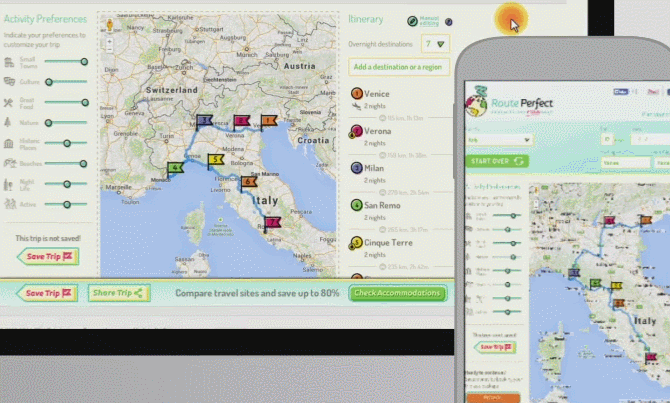Click the airplane icon under Venice
Image resolution: width=670 pixels, height=403 pixels.
point(356,106)
